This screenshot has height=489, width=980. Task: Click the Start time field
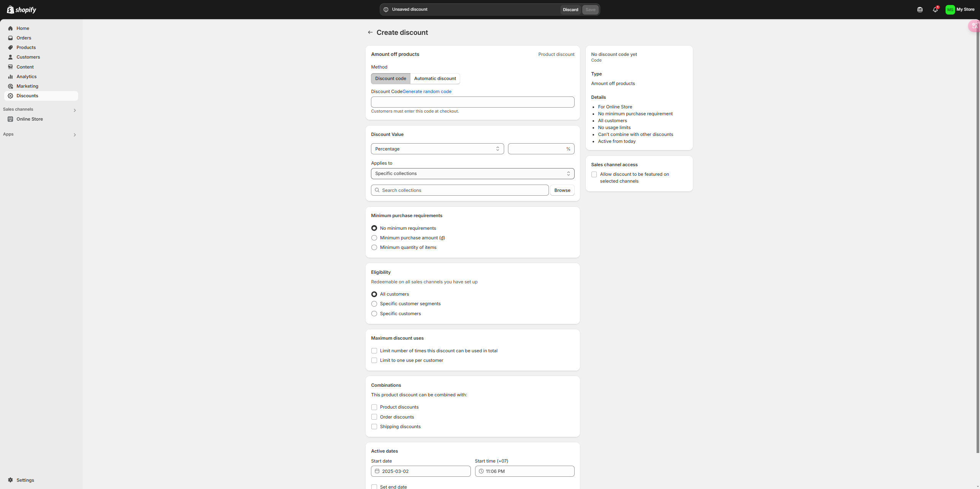click(524, 471)
